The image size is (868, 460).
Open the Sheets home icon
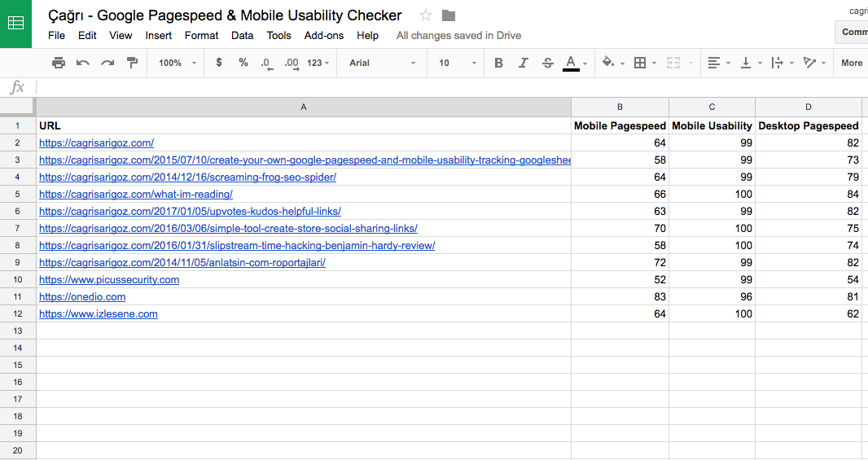tap(15, 24)
